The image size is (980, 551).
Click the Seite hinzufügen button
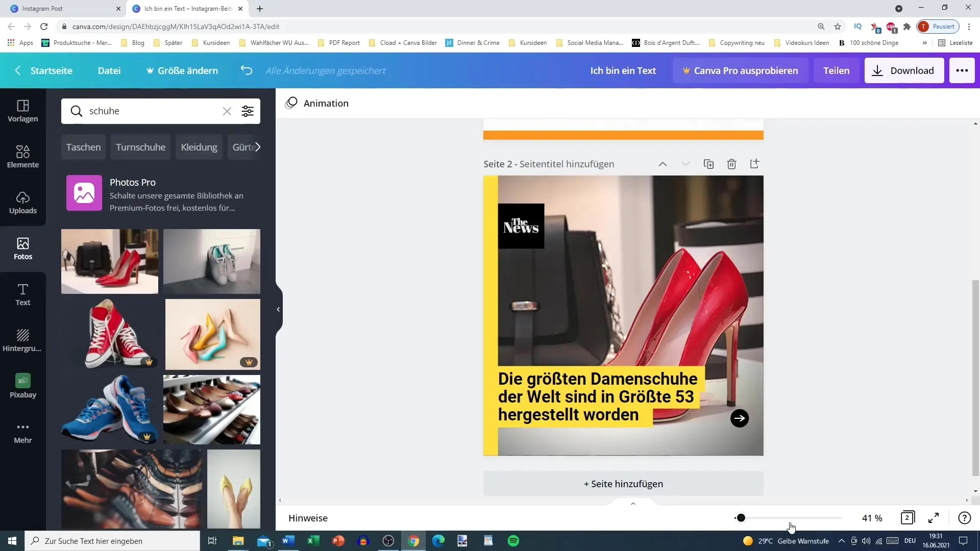click(623, 484)
